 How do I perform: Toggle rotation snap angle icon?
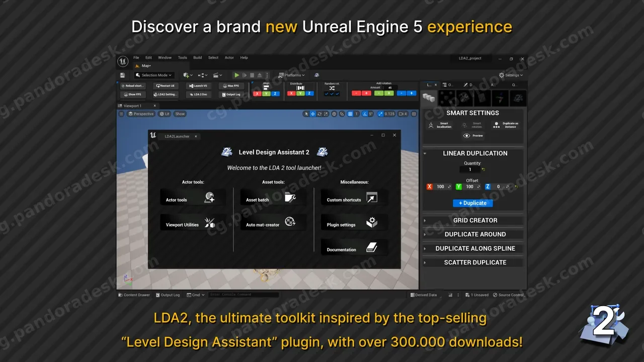click(x=366, y=114)
